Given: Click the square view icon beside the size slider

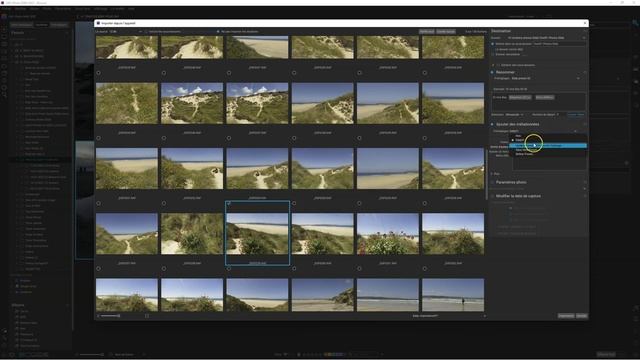Looking at the screenshot, I should 147,316.
